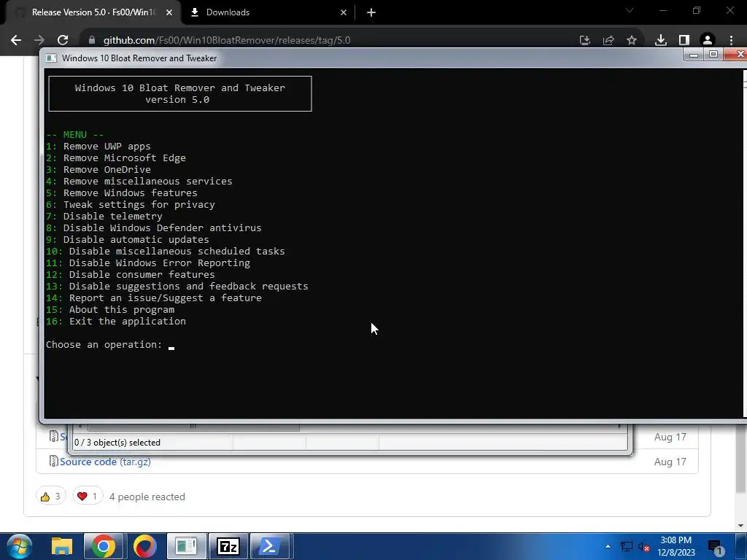Image resolution: width=747 pixels, height=560 pixels.
Task: Click 0 / 3 object(s) selected status text
Action: point(117,443)
